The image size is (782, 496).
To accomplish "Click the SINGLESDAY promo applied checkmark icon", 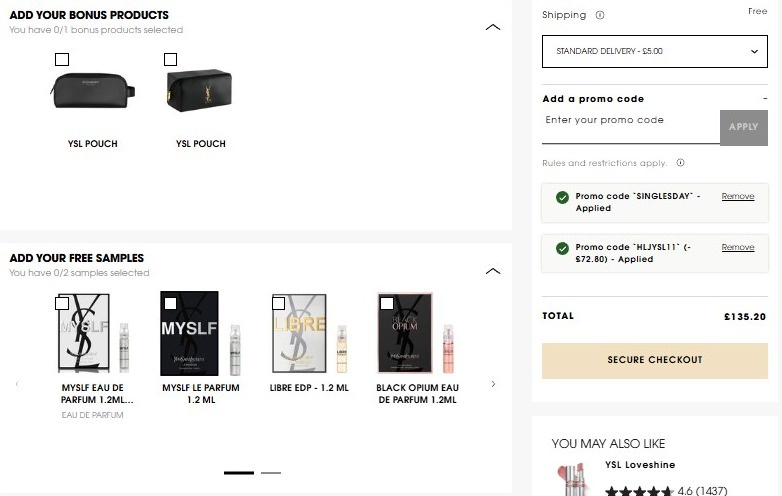I will pyautogui.click(x=562, y=197).
